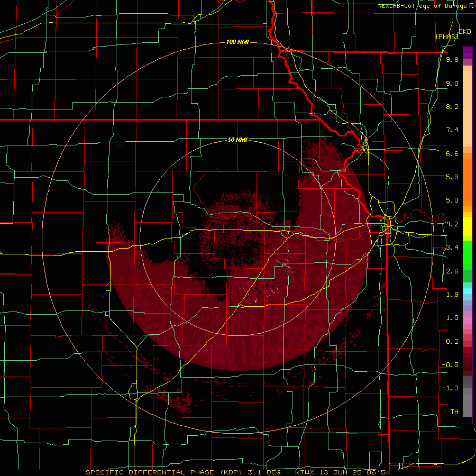Click the 8.2 scale value
The height and width of the screenshot is (476, 476).
(452, 106)
